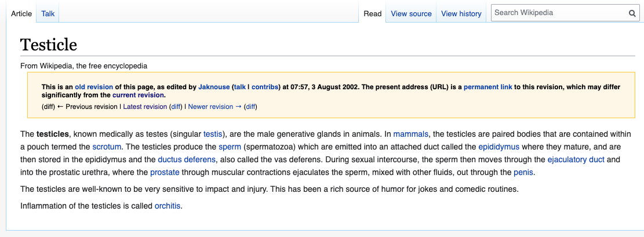Visit Jaknouse's user page link
Image resolution: width=644 pixels, height=237 pixels.
[214, 87]
